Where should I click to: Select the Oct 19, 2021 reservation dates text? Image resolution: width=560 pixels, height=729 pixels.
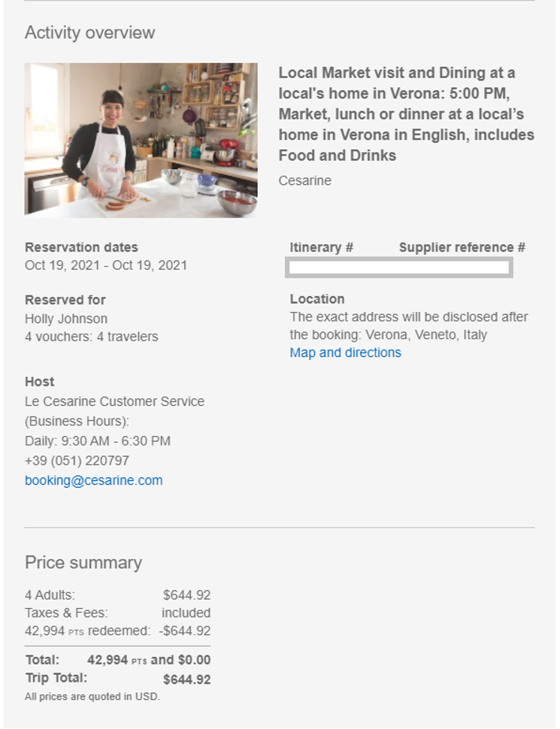pyautogui.click(x=106, y=265)
